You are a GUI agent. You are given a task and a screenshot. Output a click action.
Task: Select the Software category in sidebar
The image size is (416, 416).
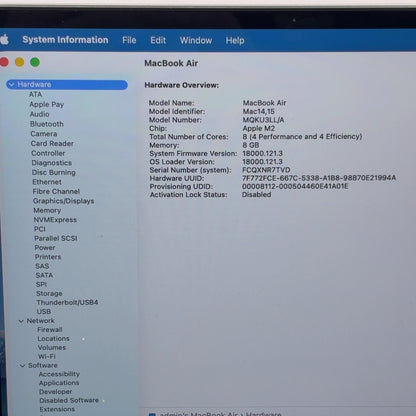click(43, 365)
